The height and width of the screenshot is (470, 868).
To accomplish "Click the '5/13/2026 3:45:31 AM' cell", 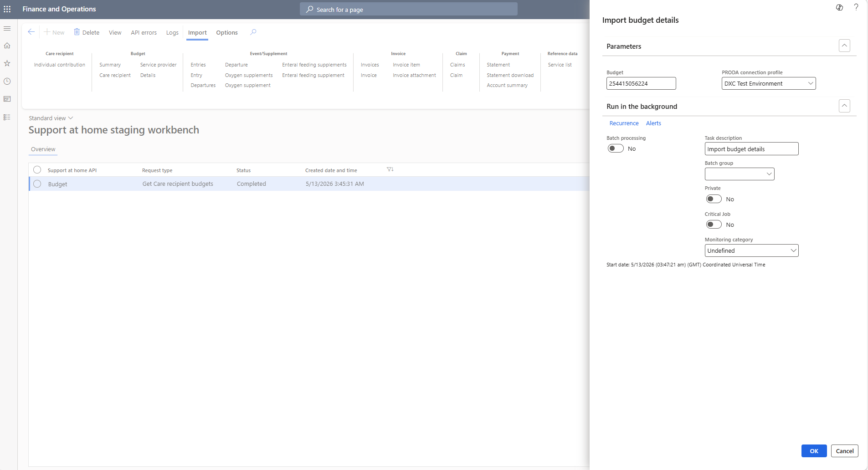I will 334,184.
